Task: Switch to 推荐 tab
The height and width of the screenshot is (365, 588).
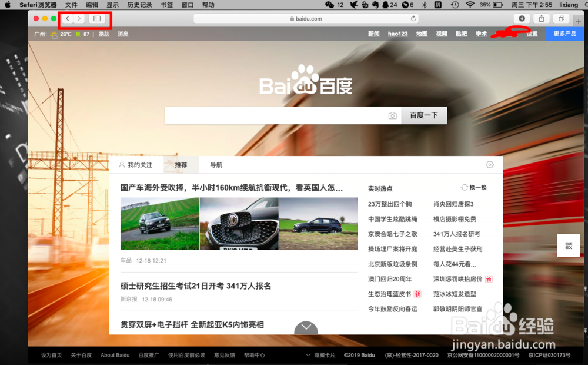Action: click(x=181, y=165)
